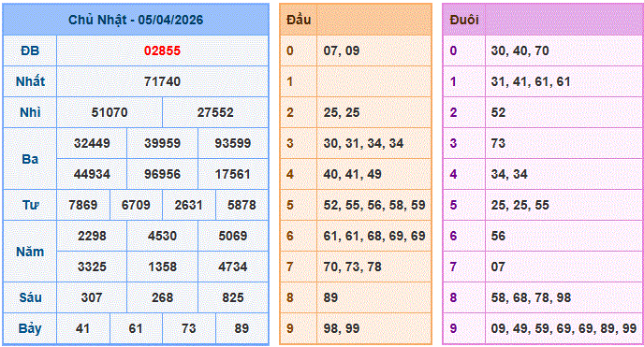Select fourth prize number 6709

136,205
